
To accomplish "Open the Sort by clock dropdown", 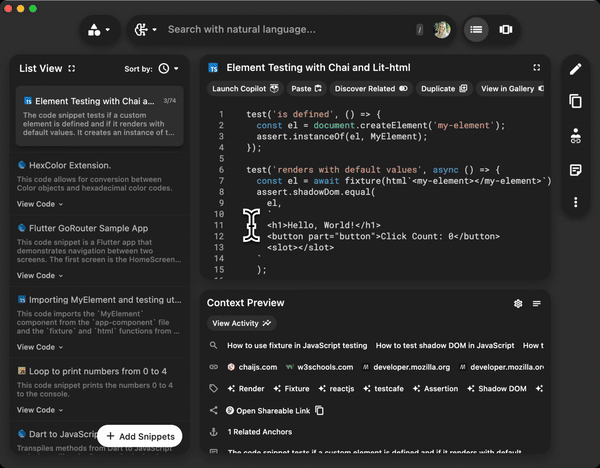I will pos(169,68).
